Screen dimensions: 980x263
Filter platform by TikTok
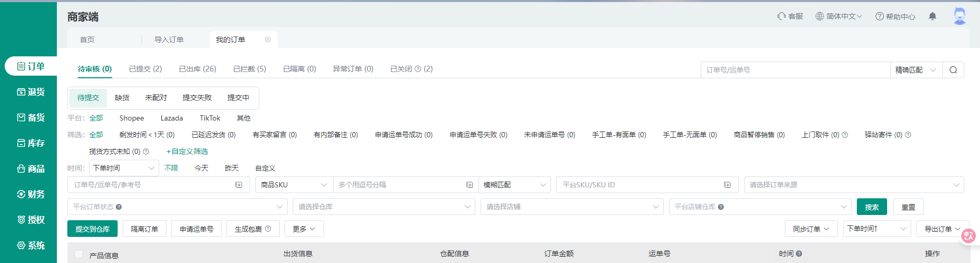click(x=210, y=118)
